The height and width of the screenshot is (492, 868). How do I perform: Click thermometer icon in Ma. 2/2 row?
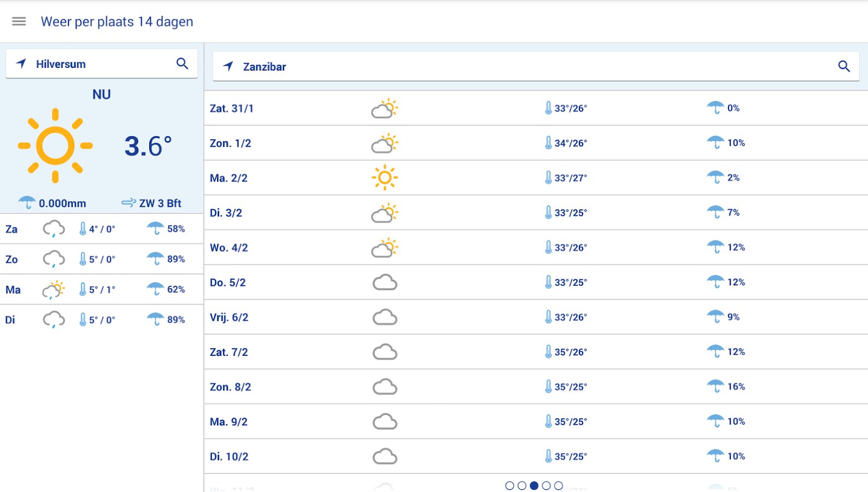[x=548, y=178]
